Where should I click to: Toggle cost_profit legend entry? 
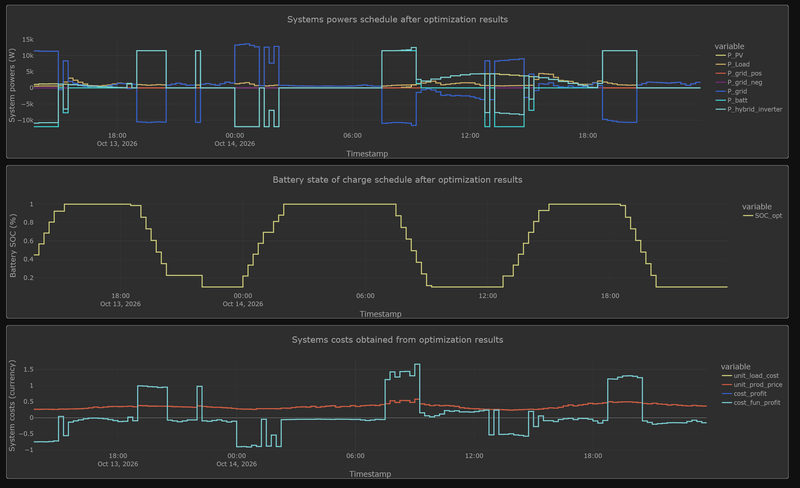point(744,394)
